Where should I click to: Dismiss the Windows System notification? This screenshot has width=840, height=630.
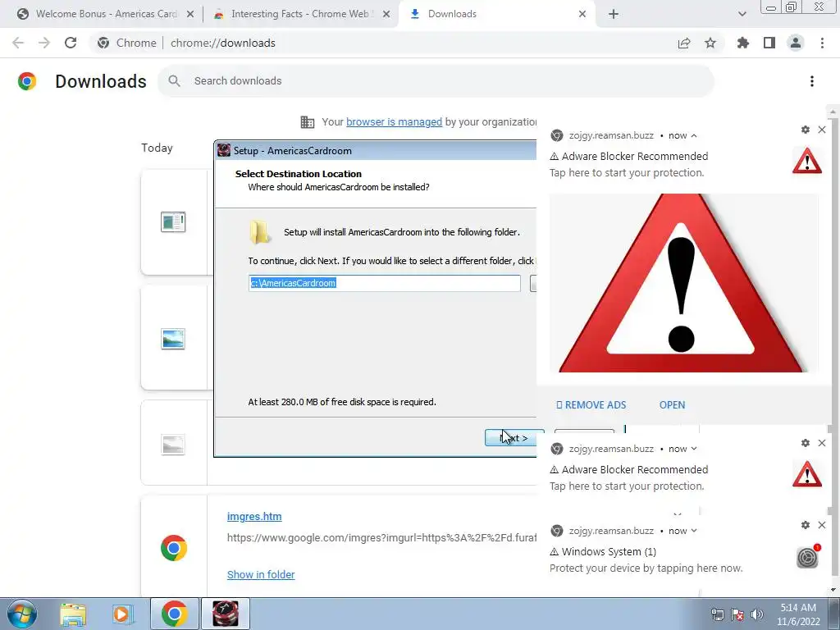pyautogui.click(x=822, y=525)
